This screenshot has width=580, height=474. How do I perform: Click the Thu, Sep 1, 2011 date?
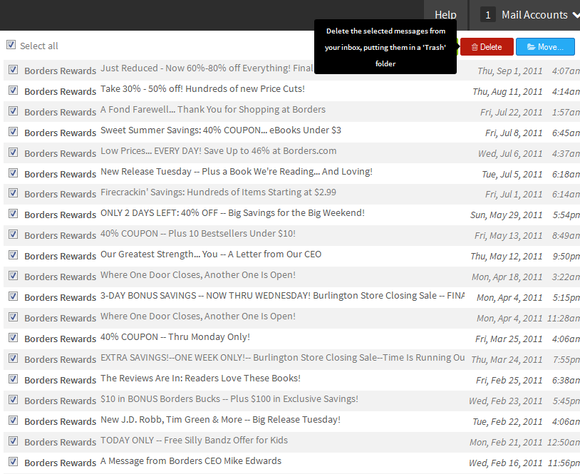[x=510, y=71]
